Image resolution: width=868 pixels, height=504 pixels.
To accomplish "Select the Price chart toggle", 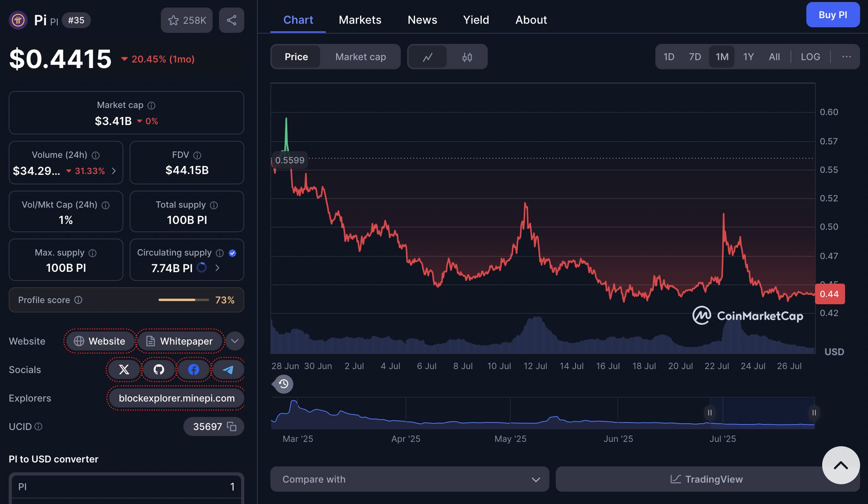I will pos(296,57).
